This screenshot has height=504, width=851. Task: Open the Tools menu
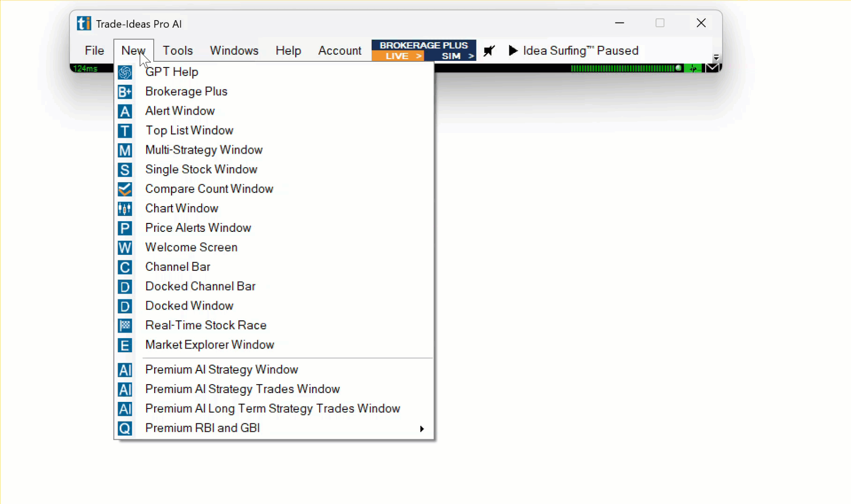click(178, 51)
